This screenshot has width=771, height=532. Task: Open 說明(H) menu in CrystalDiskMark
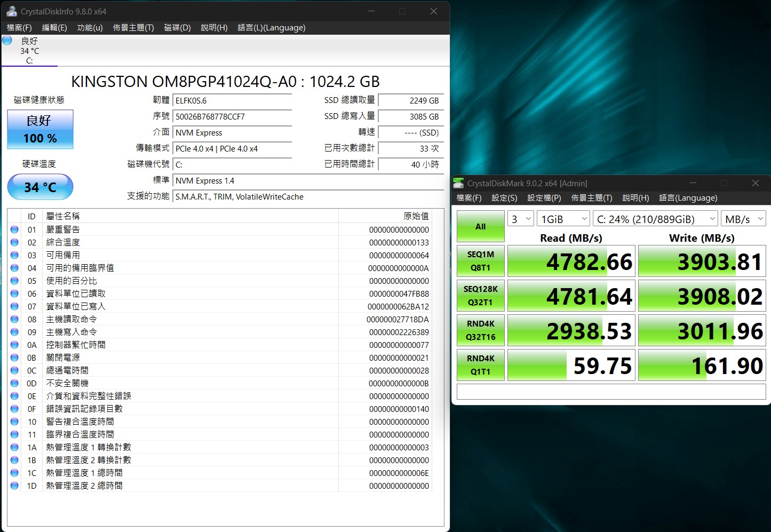[x=635, y=198]
